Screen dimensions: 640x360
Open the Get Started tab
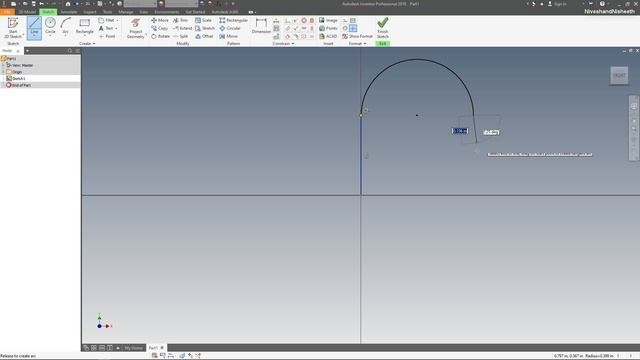click(x=195, y=12)
